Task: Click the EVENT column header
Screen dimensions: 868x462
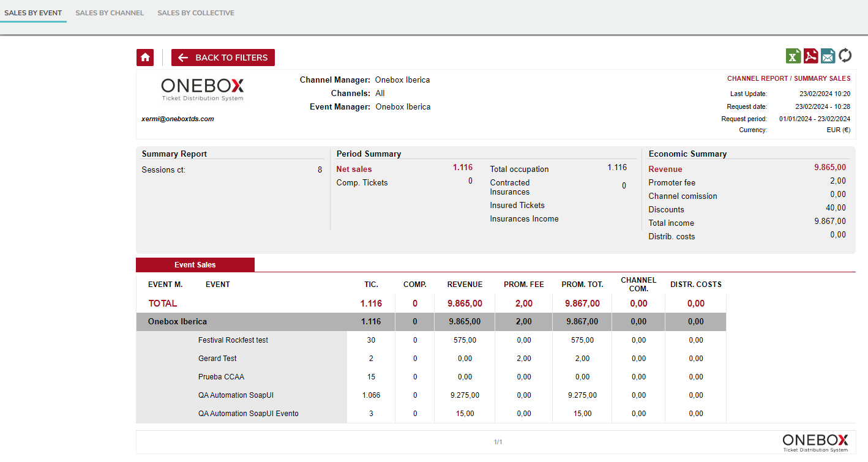Action: pos(218,285)
